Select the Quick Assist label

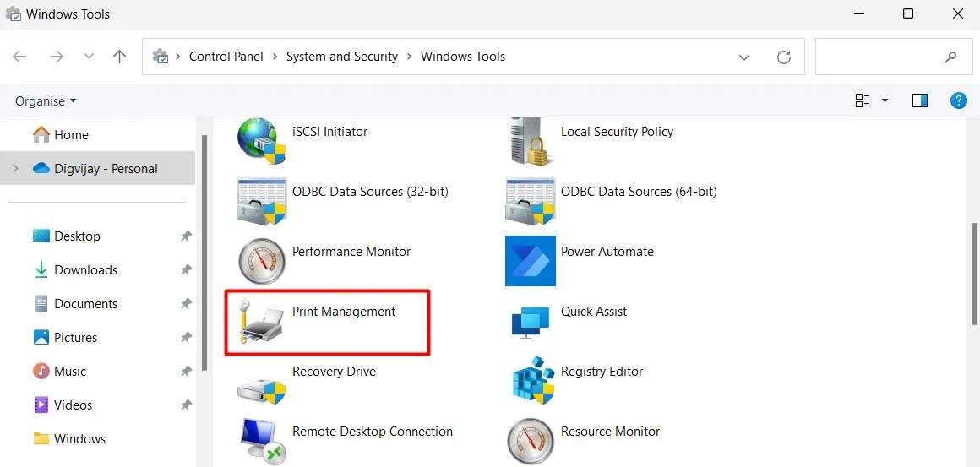(594, 311)
